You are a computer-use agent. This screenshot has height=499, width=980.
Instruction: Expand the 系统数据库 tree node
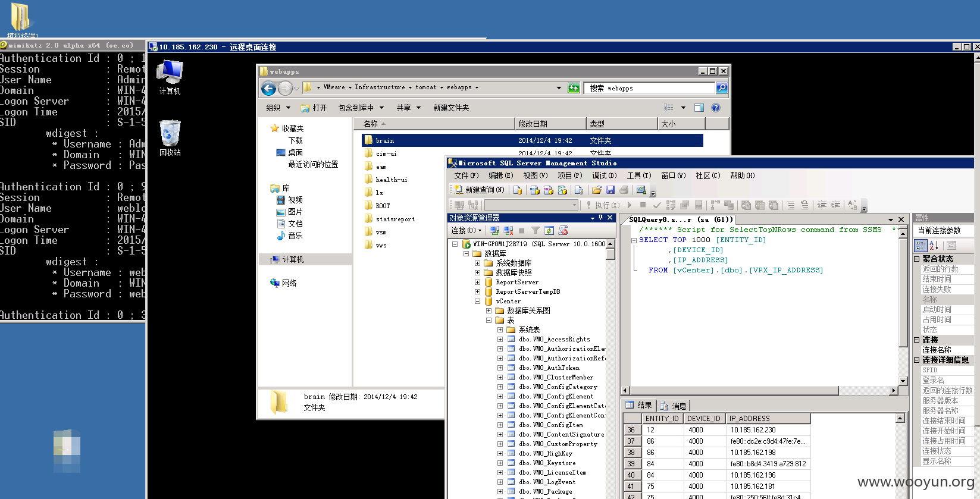point(477,263)
